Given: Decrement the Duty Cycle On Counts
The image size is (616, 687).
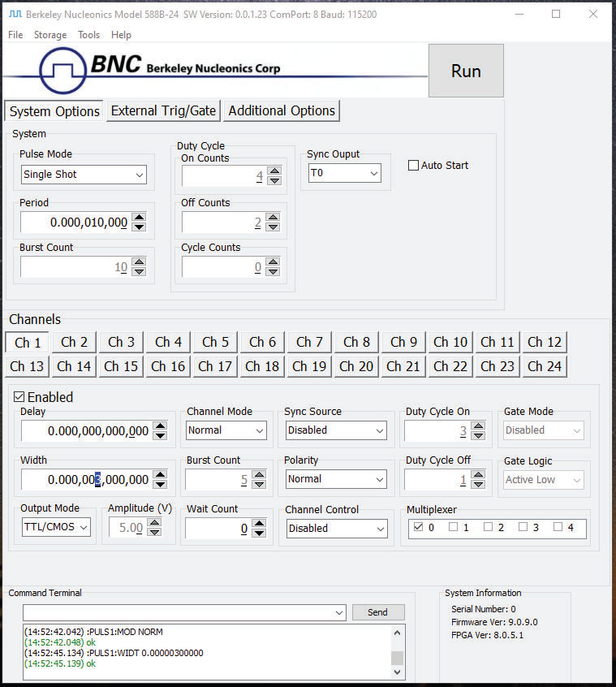Looking at the screenshot, I should tap(274, 180).
